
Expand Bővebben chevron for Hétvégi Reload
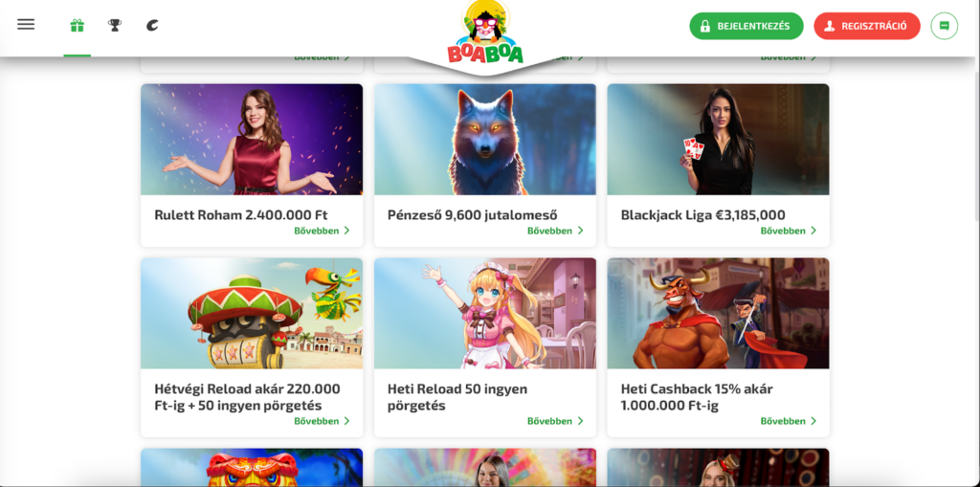coord(346,421)
